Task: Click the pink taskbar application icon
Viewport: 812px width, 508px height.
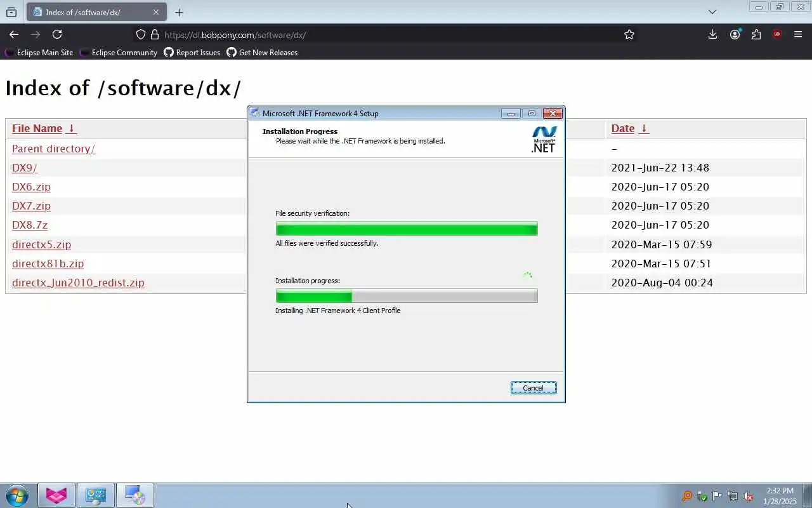Action: (56, 495)
